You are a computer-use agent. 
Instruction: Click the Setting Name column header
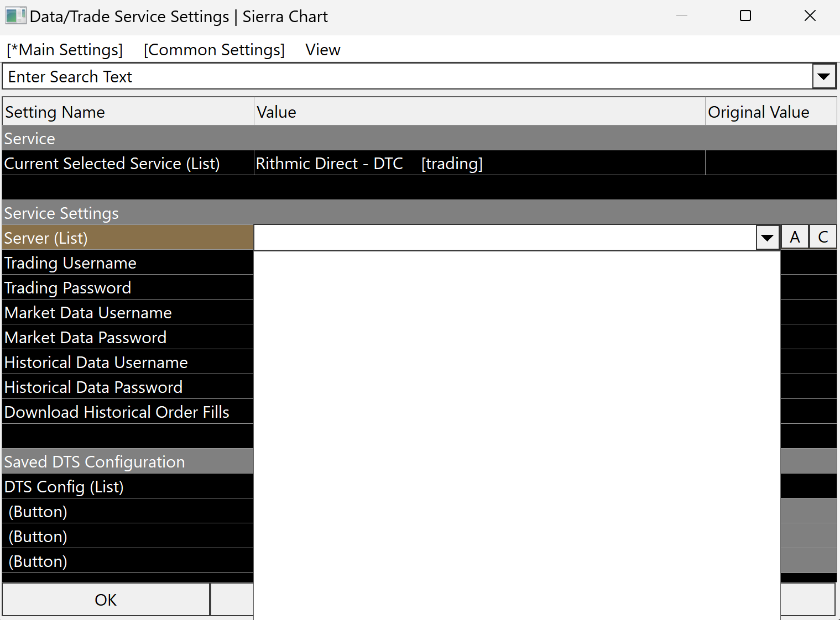[128, 112]
